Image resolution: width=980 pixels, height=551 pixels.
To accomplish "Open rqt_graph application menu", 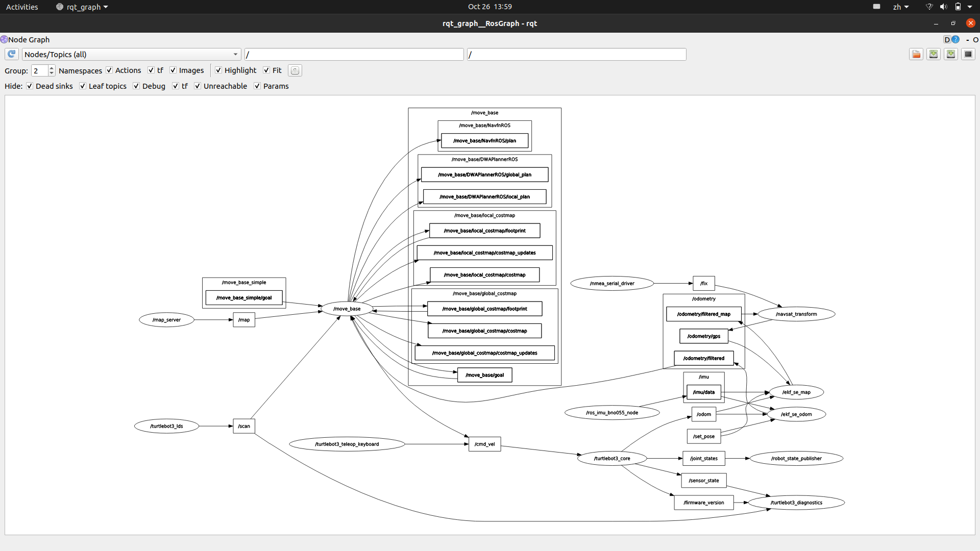I will pyautogui.click(x=82, y=7).
